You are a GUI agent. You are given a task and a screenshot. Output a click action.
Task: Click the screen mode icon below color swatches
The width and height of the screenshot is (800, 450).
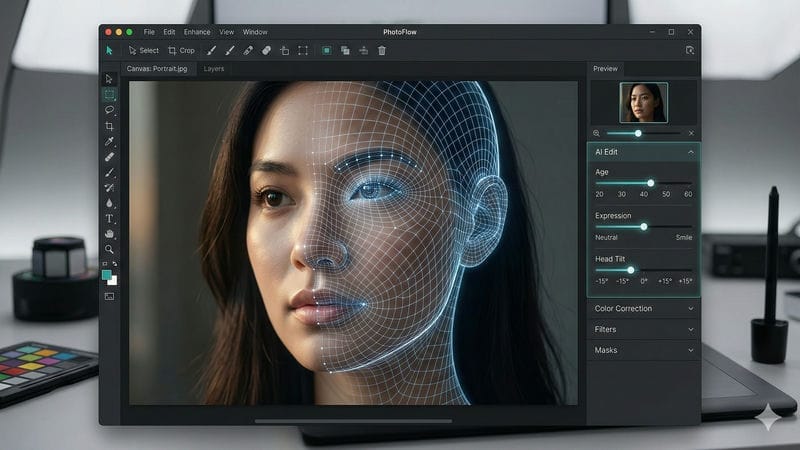[x=109, y=296]
